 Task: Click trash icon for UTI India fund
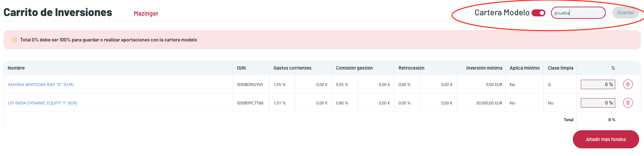pos(628,103)
